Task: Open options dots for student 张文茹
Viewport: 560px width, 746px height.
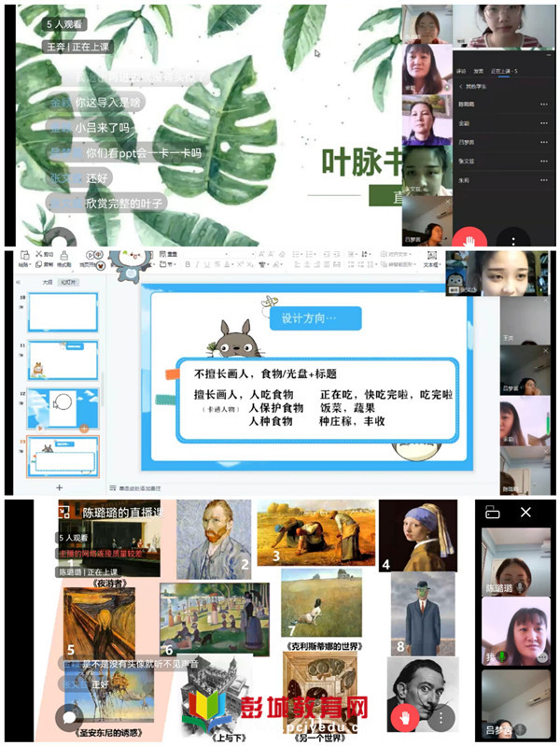Action: pos(544,161)
